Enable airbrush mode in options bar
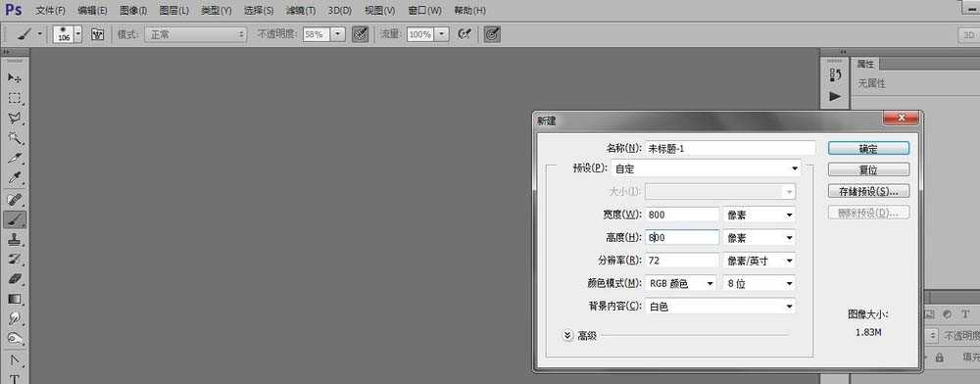 (464, 34)
